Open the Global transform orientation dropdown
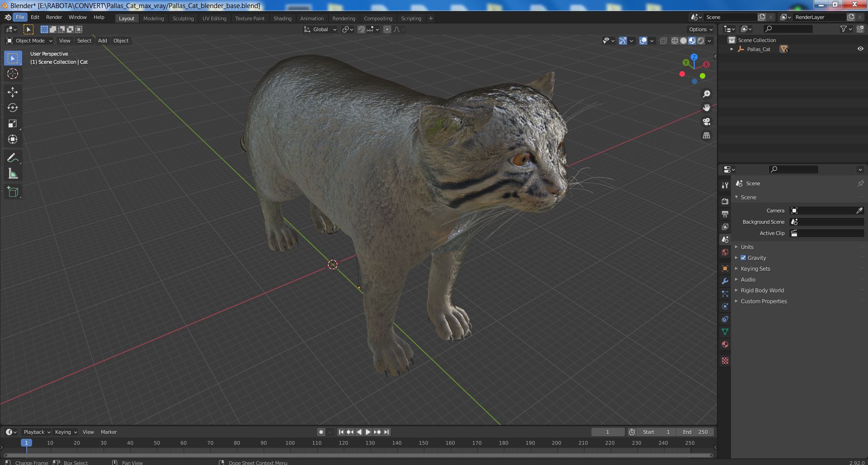The image size is (868, 465). (320, 29)
